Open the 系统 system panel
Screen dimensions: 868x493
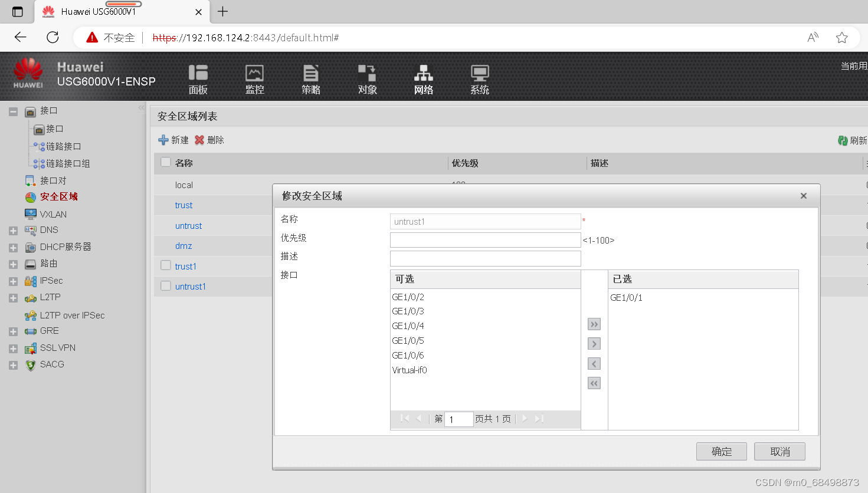coord(479,79)
